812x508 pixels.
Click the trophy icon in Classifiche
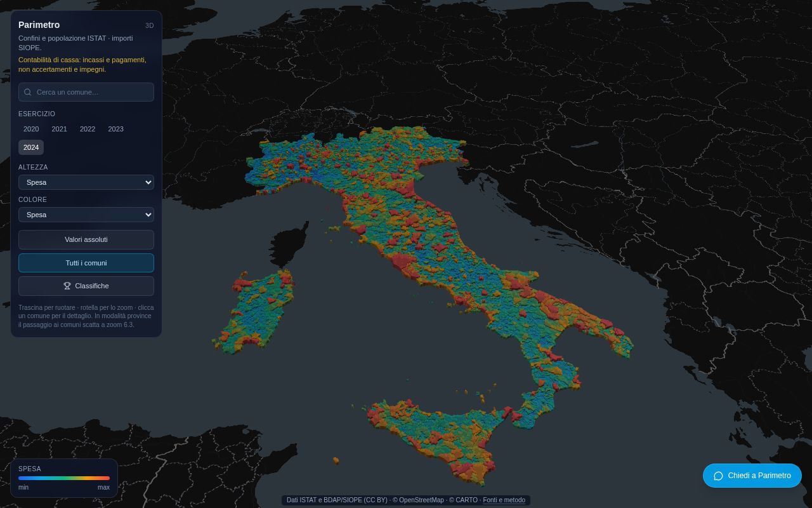(x=67, y=286)
